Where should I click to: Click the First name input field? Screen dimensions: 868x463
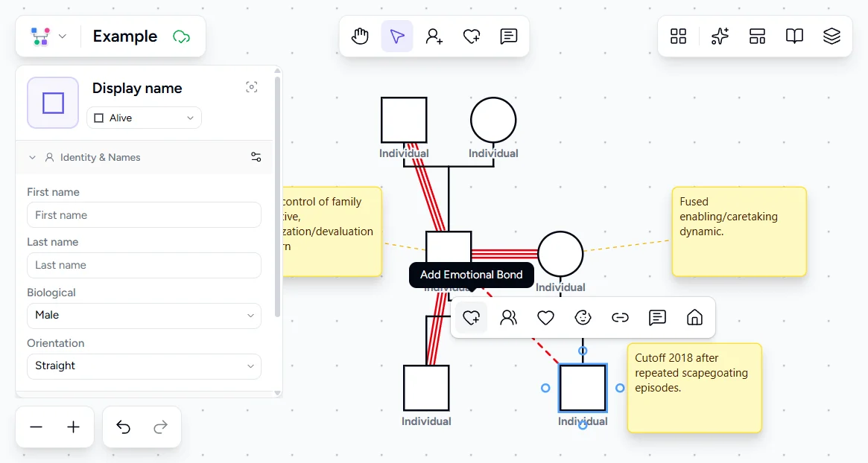[144, 215]
